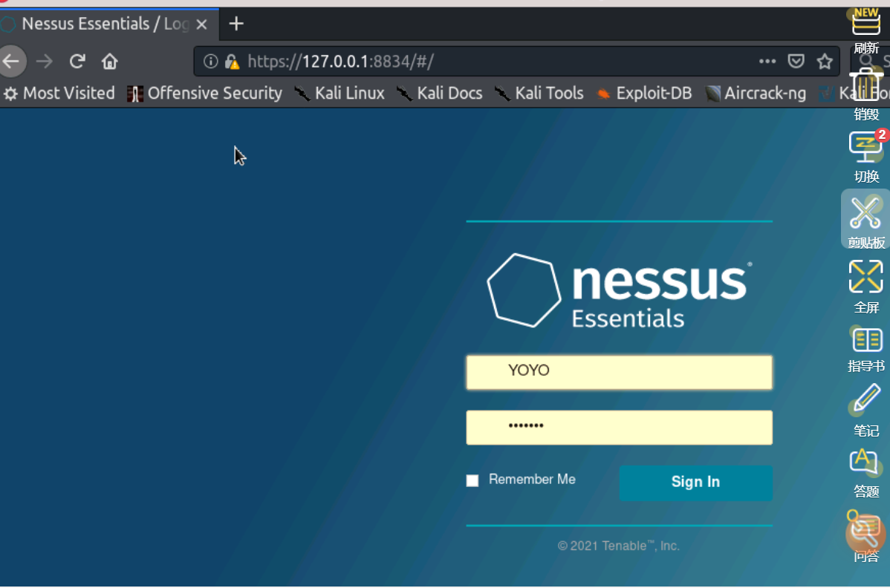This screenshot has height=588, width=890.
Task: Click the password input field
Action: [620, 427]
